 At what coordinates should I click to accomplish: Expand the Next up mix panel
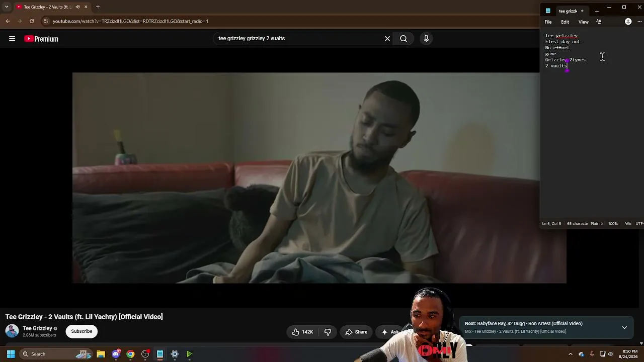[624, 327]
